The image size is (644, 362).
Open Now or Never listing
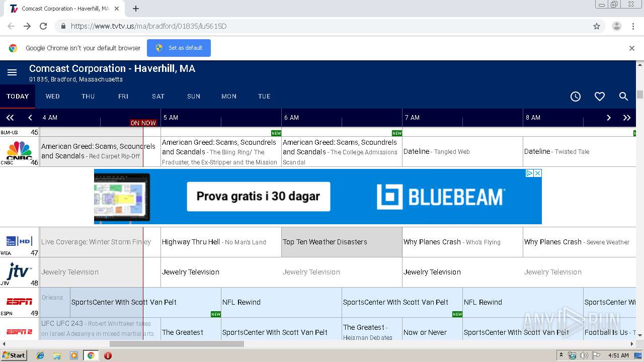(x=432, y=329)
